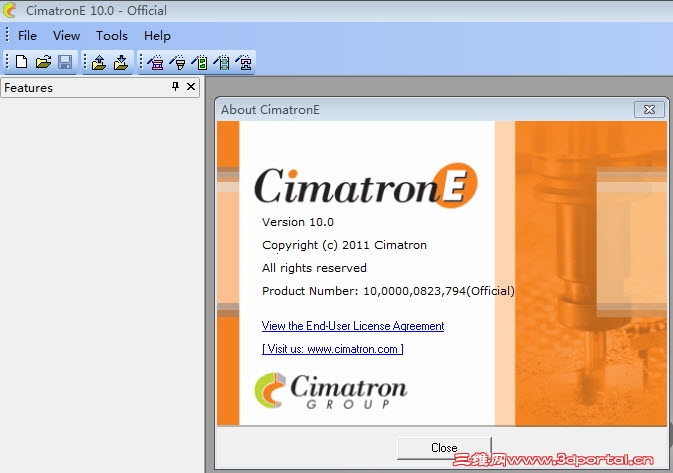Click the Close button in About dialog
This screenshot has height=473, width=673.
pos(444,448)
